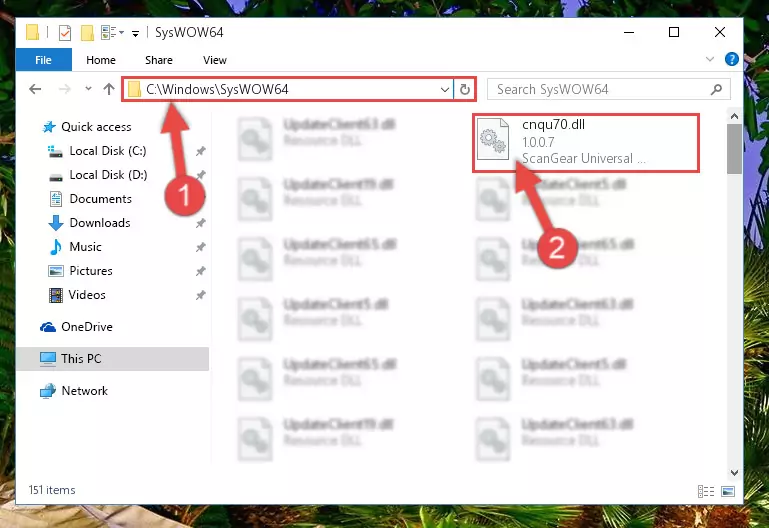Minimize the SysWOW64 window
769x528 pixels.
[629, 32]
